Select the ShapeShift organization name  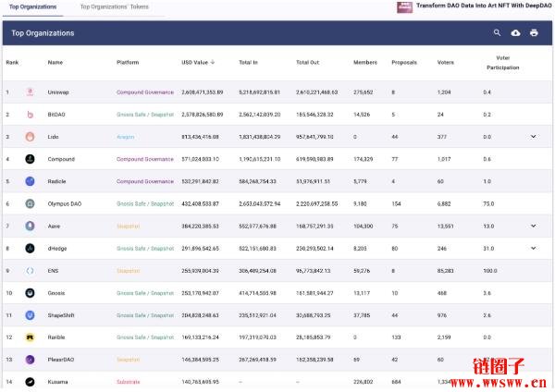pos(61,315)
